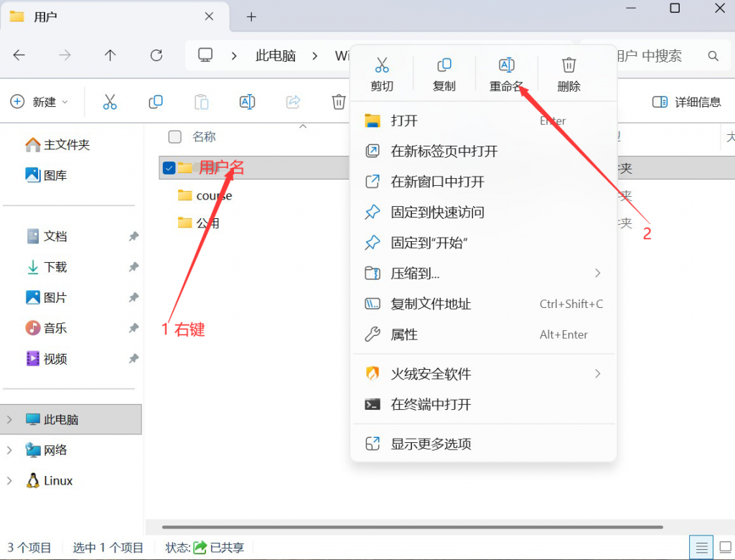
Task: Navigate back with the Back arrow
Action: (x=19, y=55)
